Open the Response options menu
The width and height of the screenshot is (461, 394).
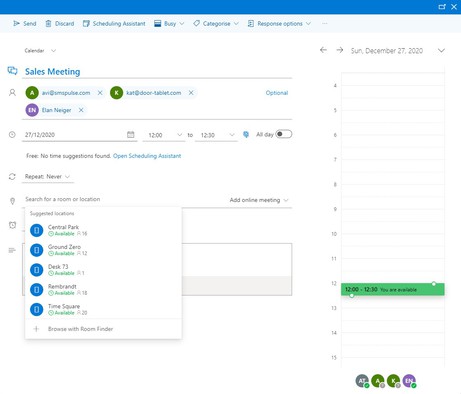[279, 24]
